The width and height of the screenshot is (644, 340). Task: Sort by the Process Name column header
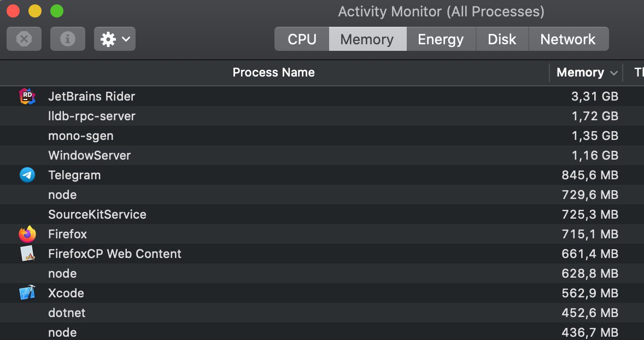pyautogui.click(x=274, y=73)
